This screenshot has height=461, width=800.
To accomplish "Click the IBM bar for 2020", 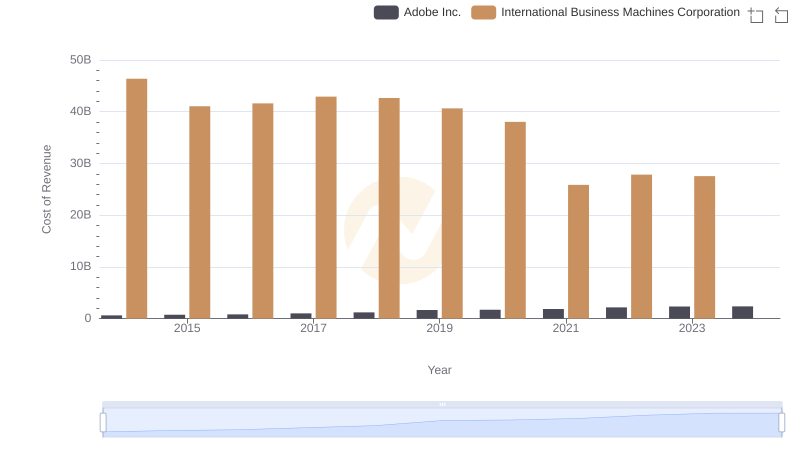I will point(515,220).
